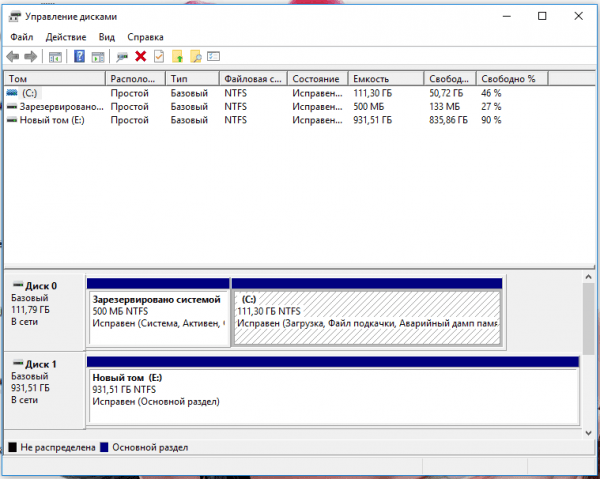
Task: Minimize the Управление дисками window
Action: 507,16
